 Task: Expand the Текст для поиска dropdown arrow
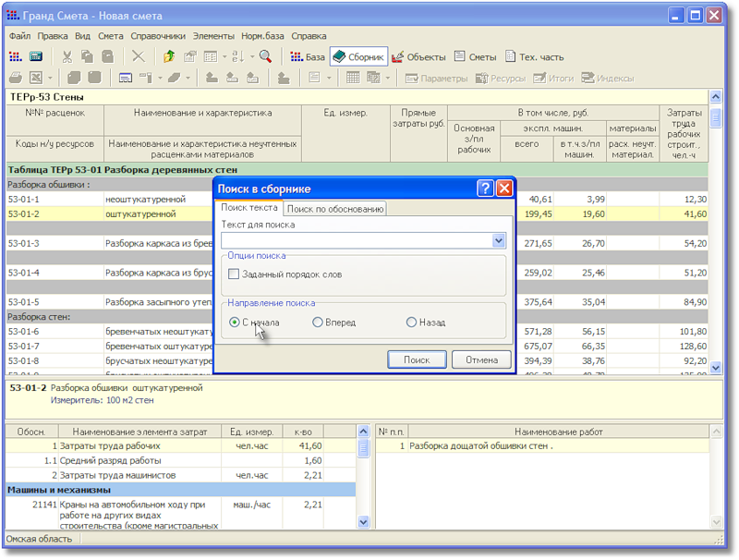tap(499, 241)
